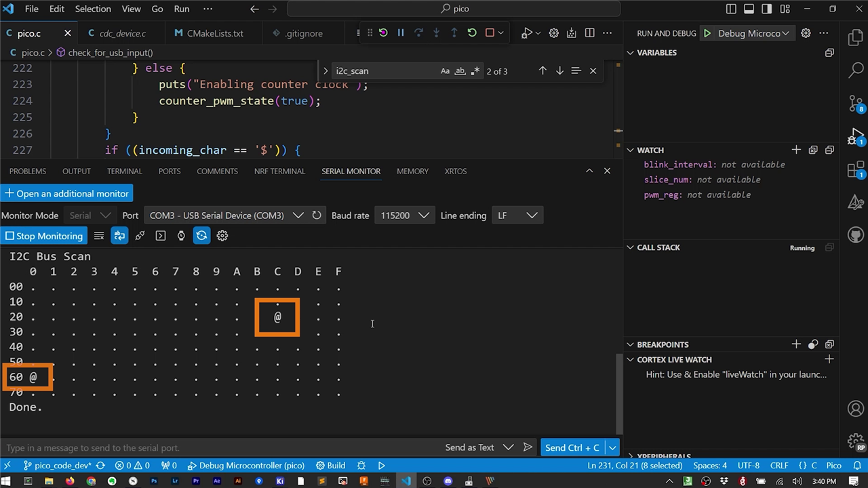Switch to the MEMORY panel tab
The image size is (868, 488).
tap(412, 171)
